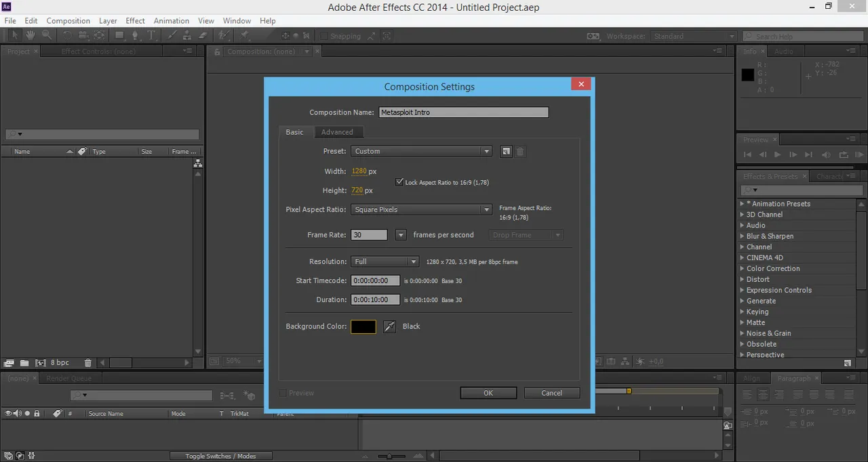Select the Eraser tool
This screenshot has width=868, height=462.
[203, 35]
